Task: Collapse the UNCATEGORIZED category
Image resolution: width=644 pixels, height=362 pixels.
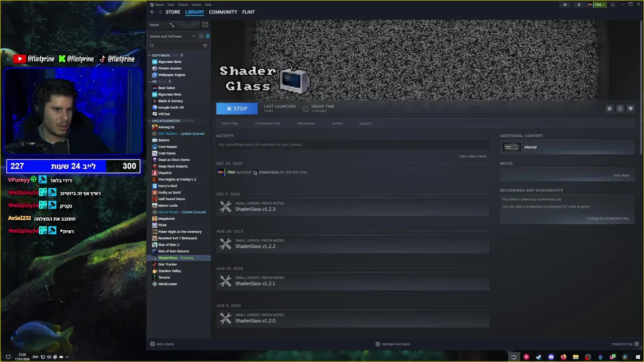Action: (149, 121)
